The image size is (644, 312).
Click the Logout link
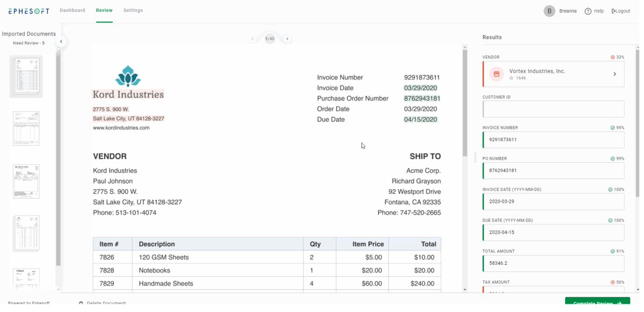(x=621, y=11)
